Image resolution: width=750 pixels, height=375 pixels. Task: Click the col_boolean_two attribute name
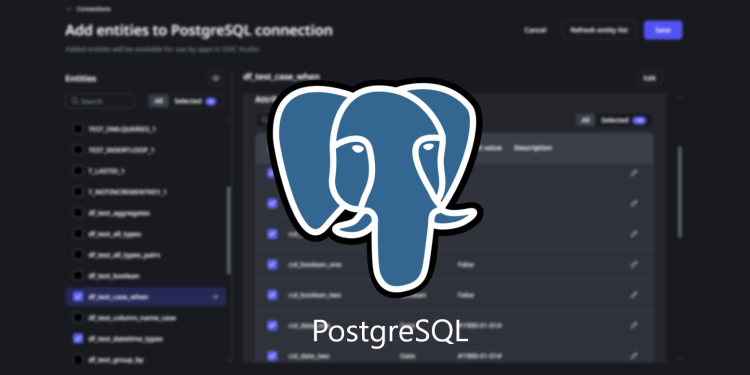314,295
